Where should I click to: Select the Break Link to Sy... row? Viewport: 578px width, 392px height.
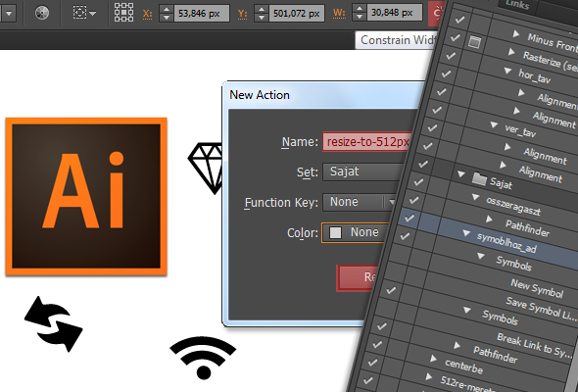pos(534,345)
